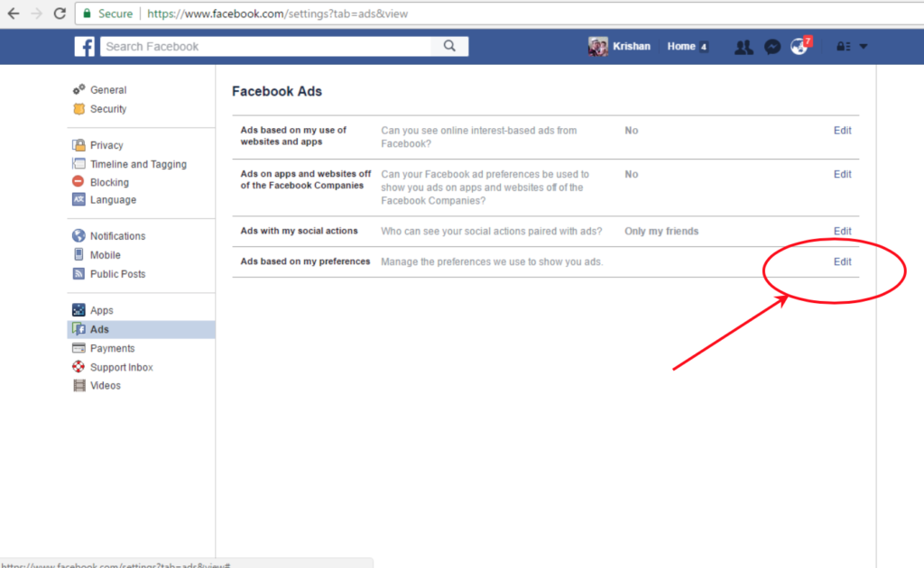Screen dimensions: 924x568
Task: Select the Security shield icon in sidebar
Action: click(x=80, y=108)
